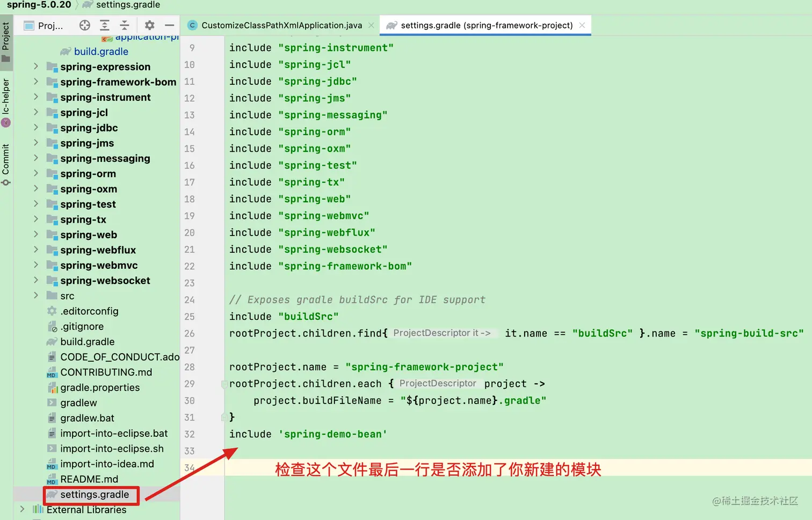Click the Commit sidebar icon
812x520 pixels.
pyautogui.click(x=6, y=182)
